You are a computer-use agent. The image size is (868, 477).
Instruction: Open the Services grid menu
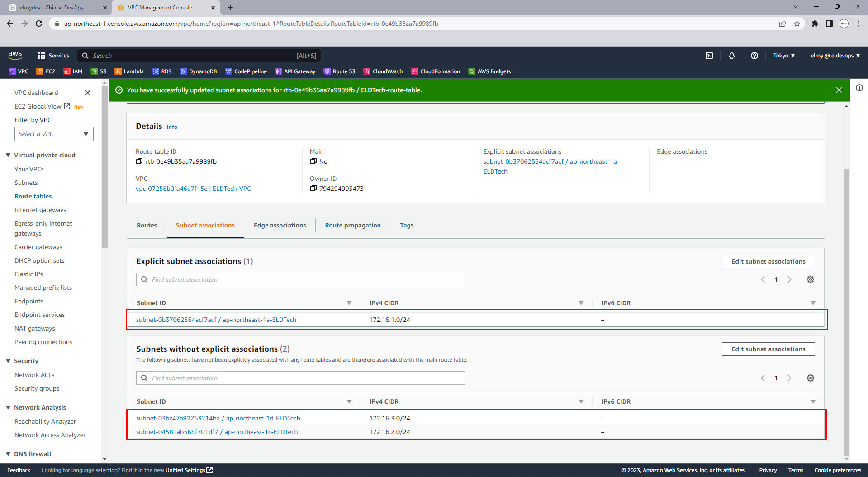coord(53,56)
